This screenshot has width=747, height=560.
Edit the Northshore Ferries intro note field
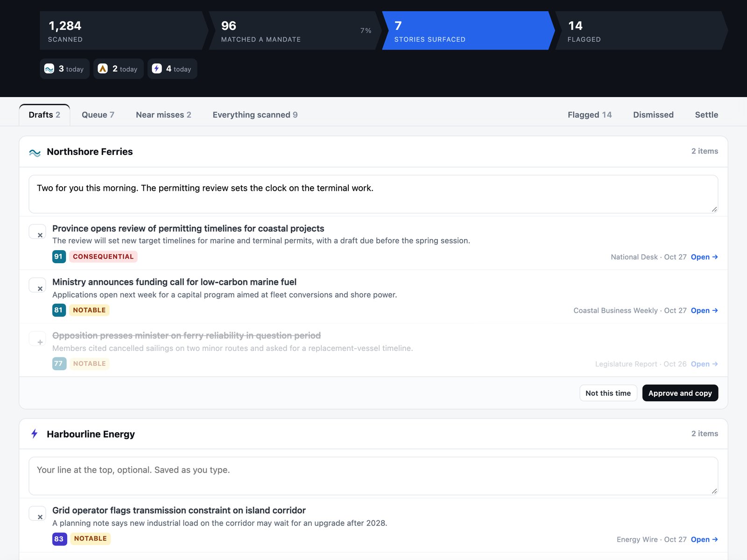[373, 194]
